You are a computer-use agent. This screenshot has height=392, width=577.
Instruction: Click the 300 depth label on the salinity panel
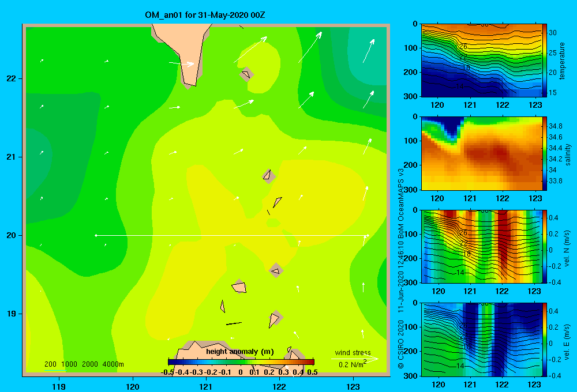(411, 190)
